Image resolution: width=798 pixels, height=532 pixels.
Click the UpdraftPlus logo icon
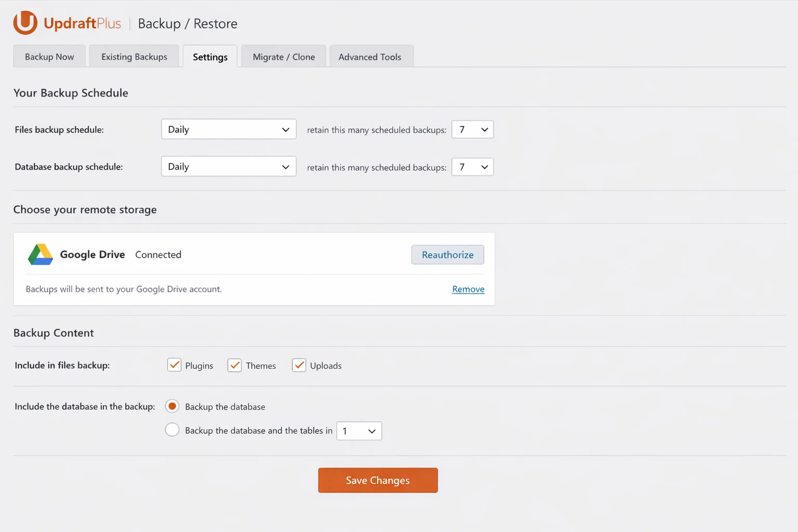coord(25,23)
